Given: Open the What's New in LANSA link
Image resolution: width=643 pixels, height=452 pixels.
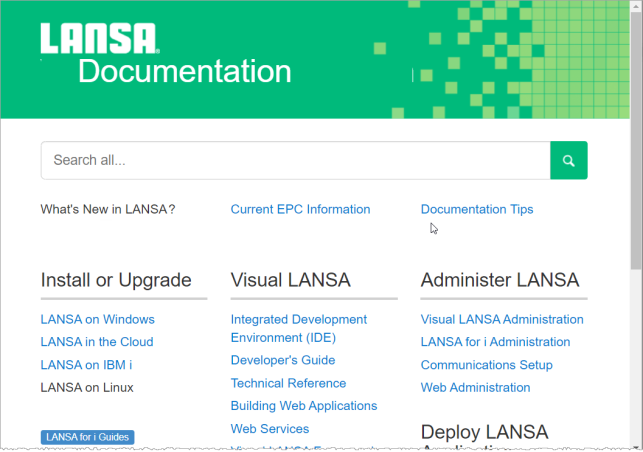Looking at the screenshot, I should [x=108, y=210].
